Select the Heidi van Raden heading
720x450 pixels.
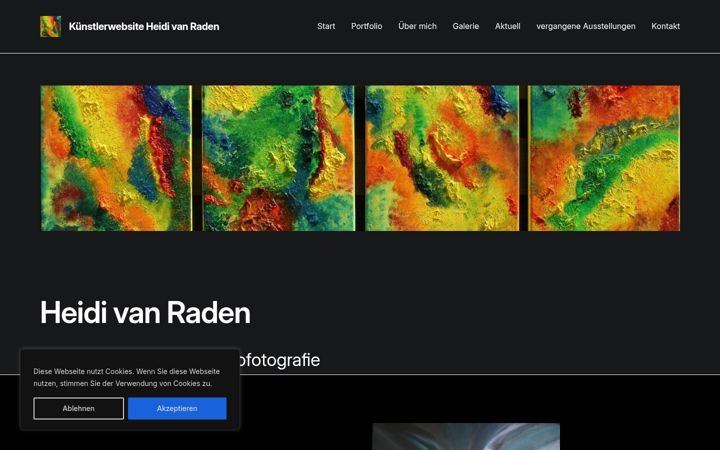[x=146, y=313]
